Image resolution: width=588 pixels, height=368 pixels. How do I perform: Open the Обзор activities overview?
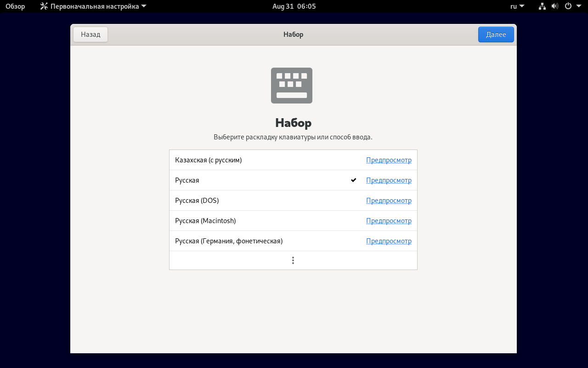coord(15,6)
